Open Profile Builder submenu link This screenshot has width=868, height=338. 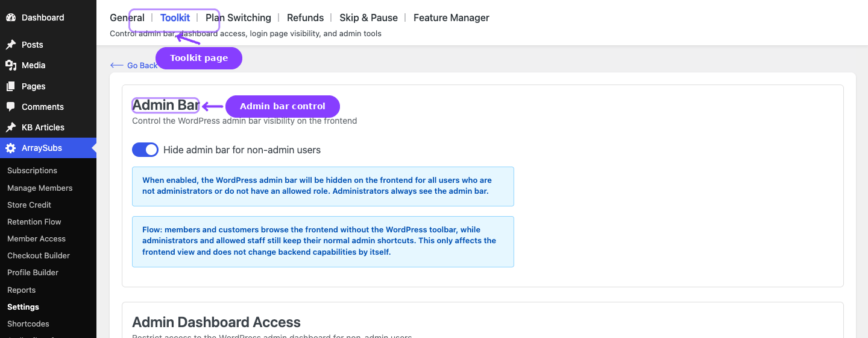click(33, 272)
